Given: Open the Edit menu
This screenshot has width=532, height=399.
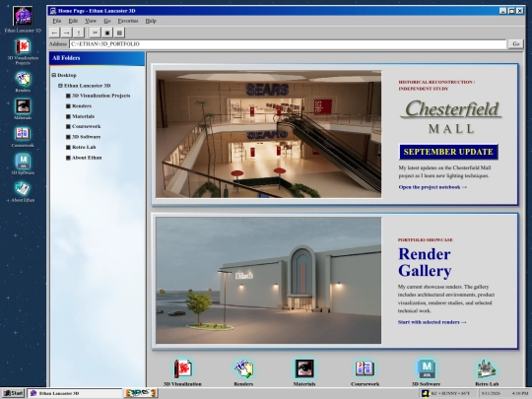Looking at the screenshot, I should point(73,21).
